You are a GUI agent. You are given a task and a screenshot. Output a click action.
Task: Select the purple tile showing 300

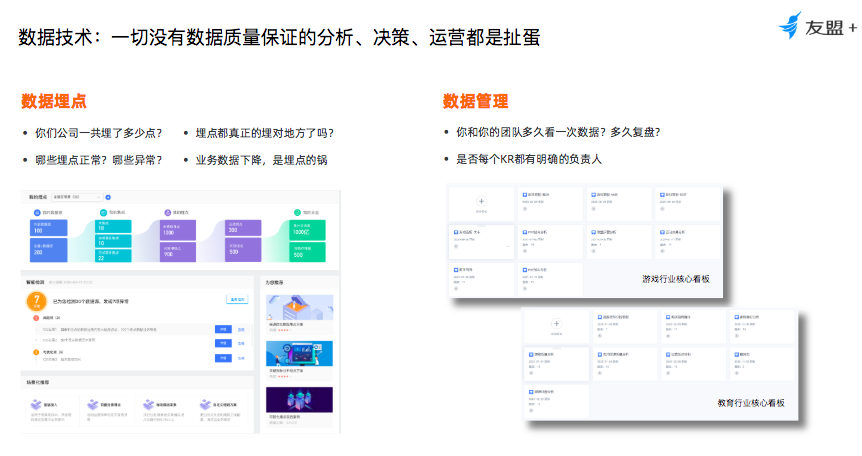click(243, 227)
